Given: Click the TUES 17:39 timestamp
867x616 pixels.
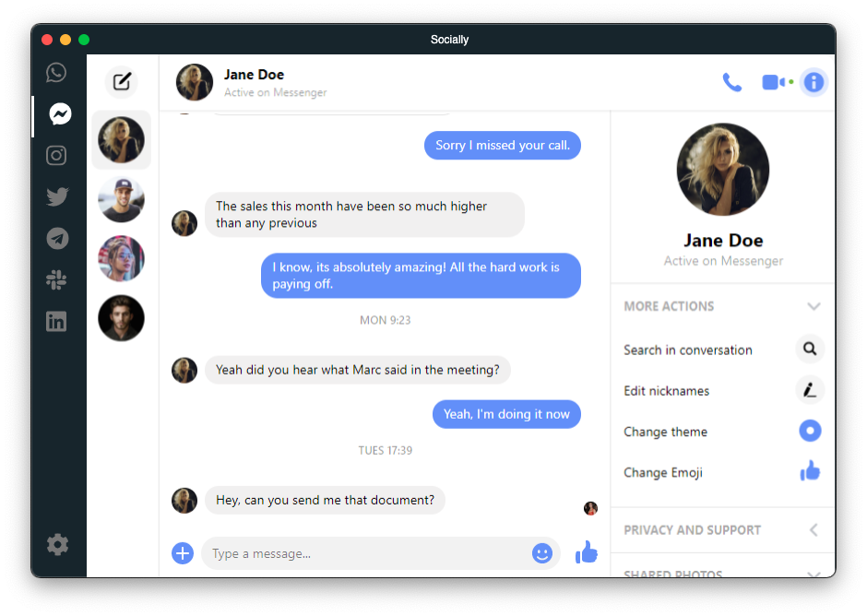Looking at the screenshot, I should (x=385, y=451).
